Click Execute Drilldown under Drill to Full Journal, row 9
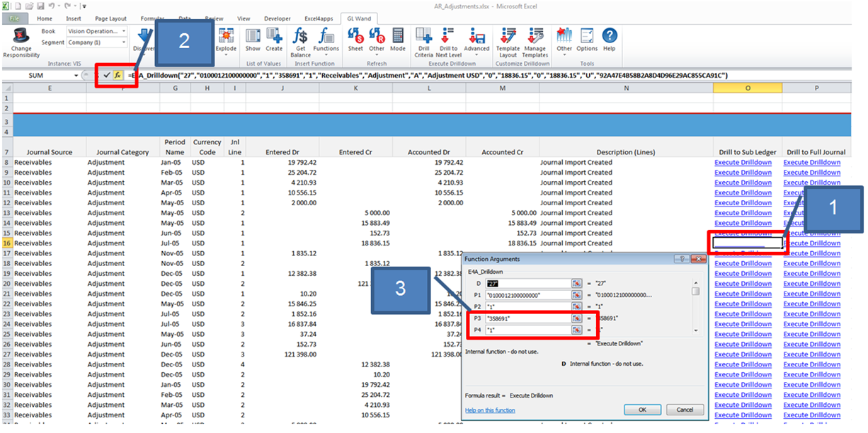The height and width of the screenshot is (433, 868). (x=811, y=173)
